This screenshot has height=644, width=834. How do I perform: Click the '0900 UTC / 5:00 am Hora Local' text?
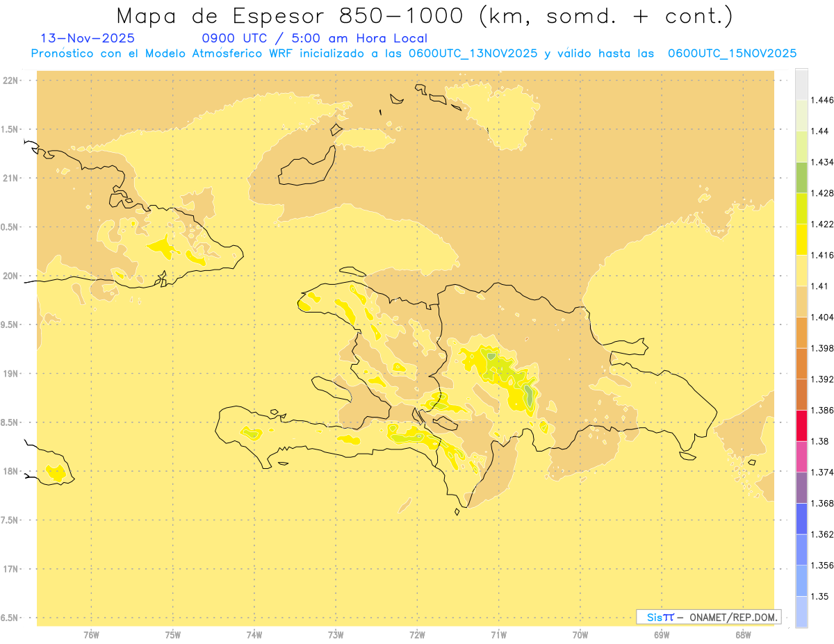click(x=314, y=38)
